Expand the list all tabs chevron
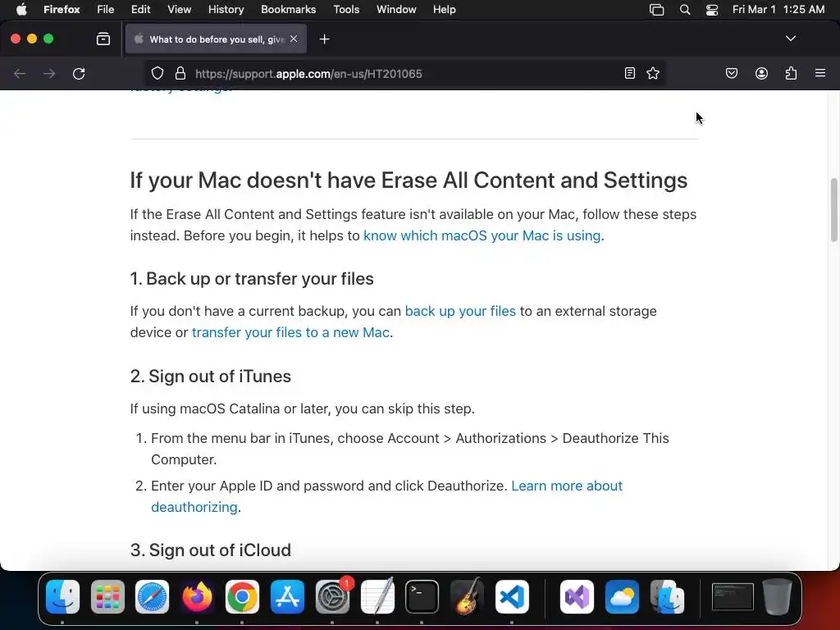The image size is (840, 630). point(791,39)
